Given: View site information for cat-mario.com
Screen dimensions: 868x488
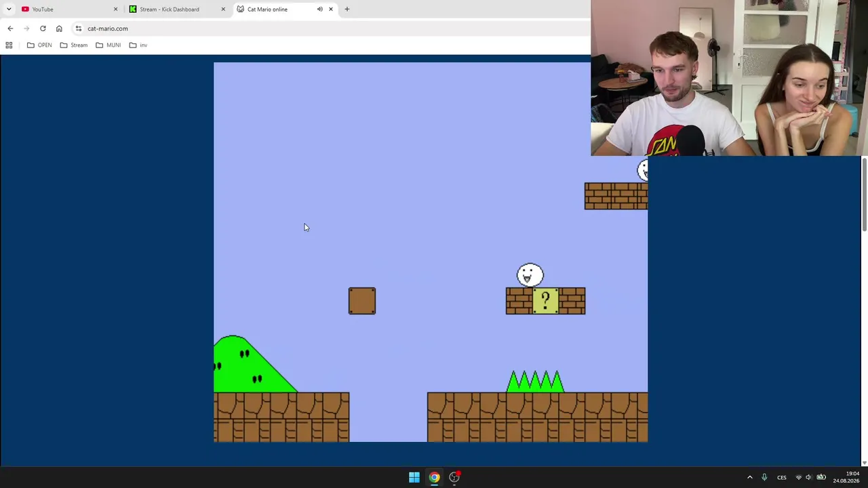Looking at the screenshot, I should [x=79, y=28].
